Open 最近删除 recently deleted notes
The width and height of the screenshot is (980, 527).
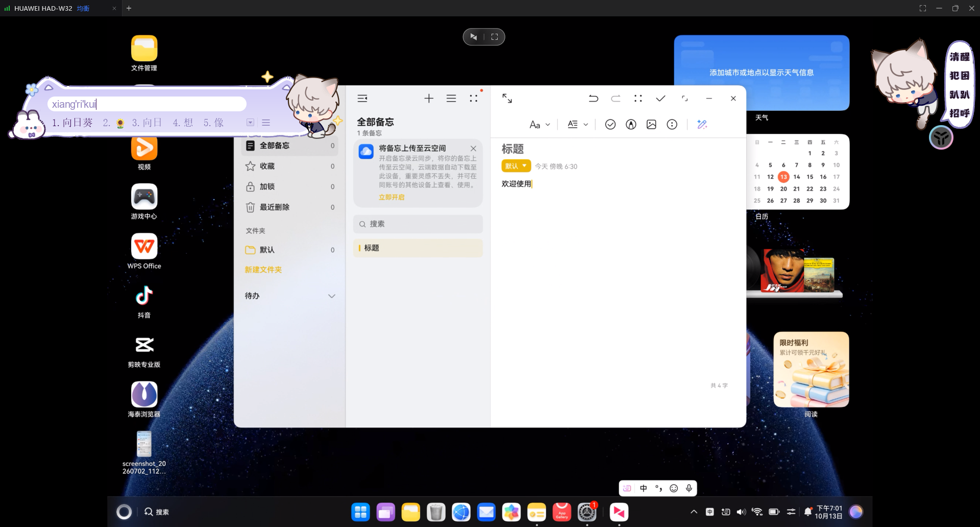click(x=289, y=207)
